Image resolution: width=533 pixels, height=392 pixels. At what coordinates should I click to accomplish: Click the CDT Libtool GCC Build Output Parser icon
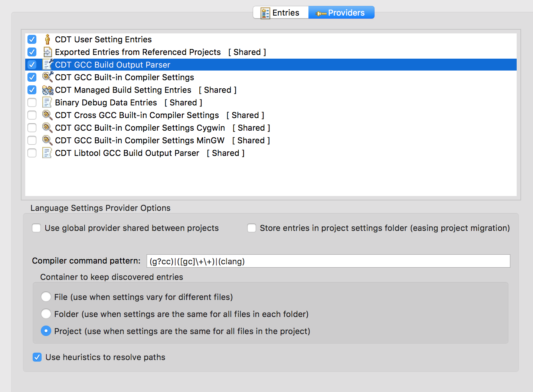click(x=47, y=153)
